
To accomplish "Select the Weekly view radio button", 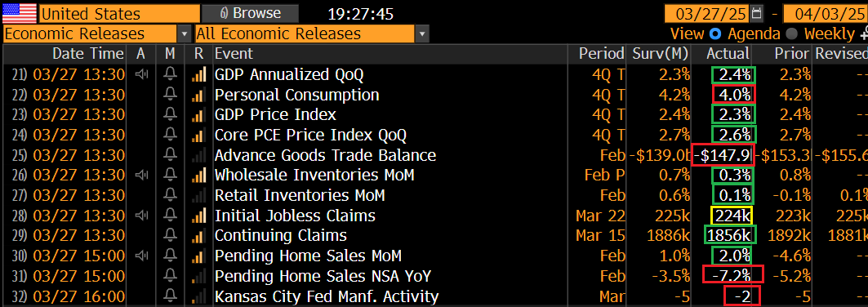I will (791, 33).
